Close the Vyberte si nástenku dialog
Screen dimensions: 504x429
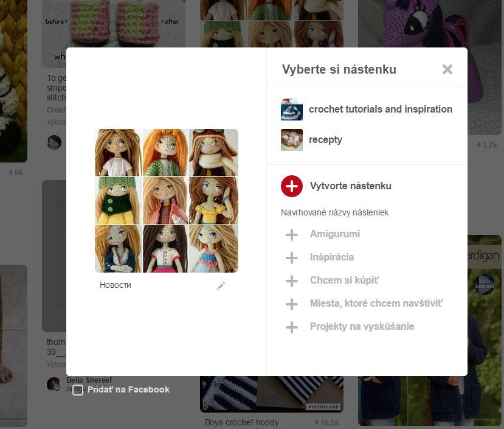pos(447,69)
